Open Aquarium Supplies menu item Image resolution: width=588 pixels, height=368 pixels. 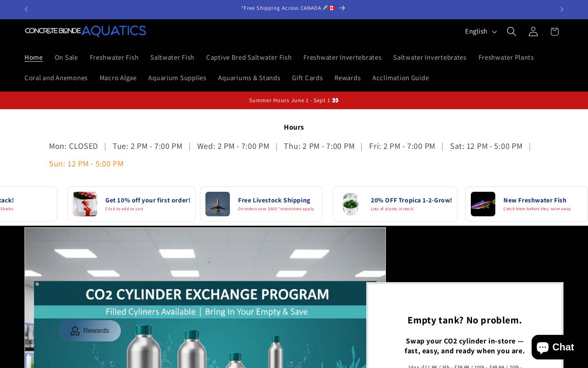click(177, 78)
